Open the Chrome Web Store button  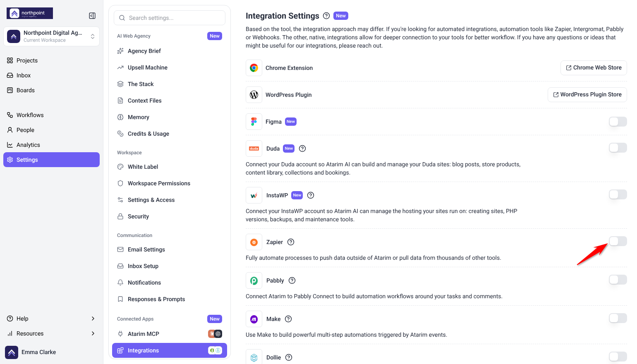click(x=594, y=68)
